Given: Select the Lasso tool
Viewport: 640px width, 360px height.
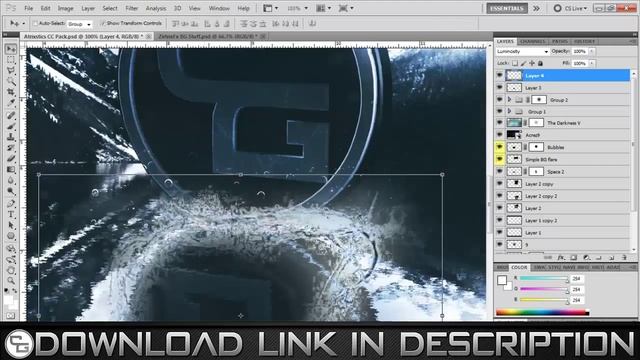Looking at the screenshot, I should tap(11, 71).
